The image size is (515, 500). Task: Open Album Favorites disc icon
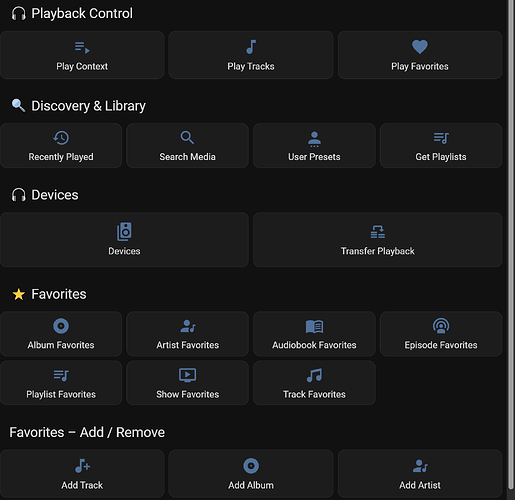click(61, 326)
